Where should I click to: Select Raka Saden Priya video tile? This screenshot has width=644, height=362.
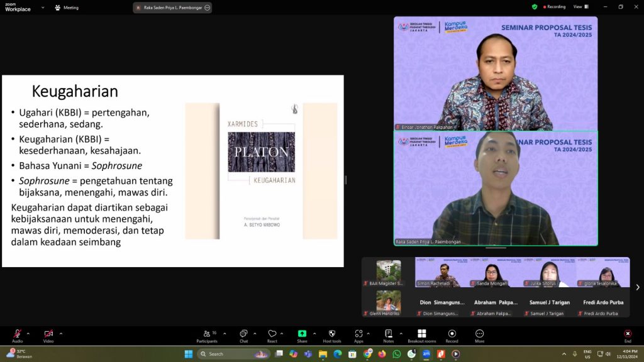click(x=496, y=189)
